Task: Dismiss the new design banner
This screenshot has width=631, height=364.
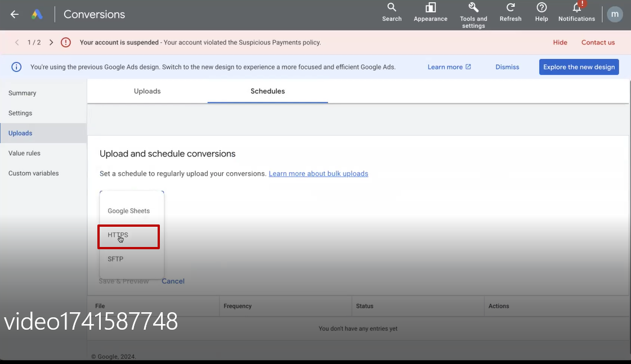Action: tap(507, 67)
